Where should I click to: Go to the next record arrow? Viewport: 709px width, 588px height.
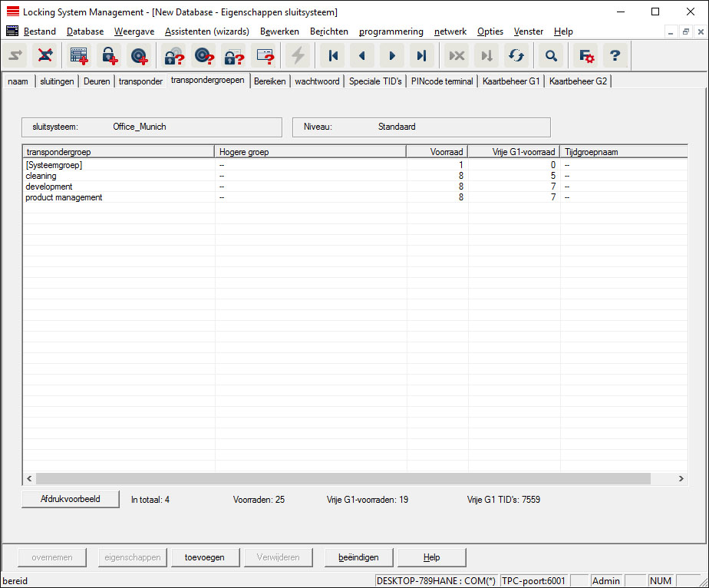[392, 55]
